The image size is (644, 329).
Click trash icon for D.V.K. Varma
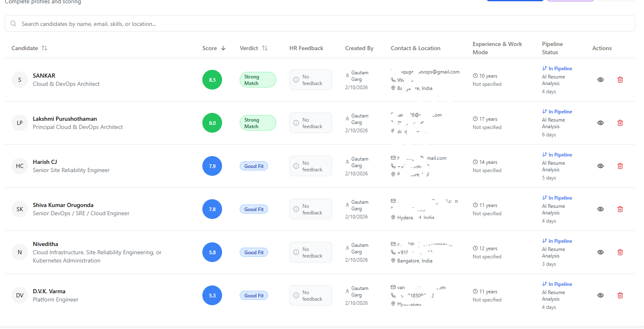pos(620,295)
